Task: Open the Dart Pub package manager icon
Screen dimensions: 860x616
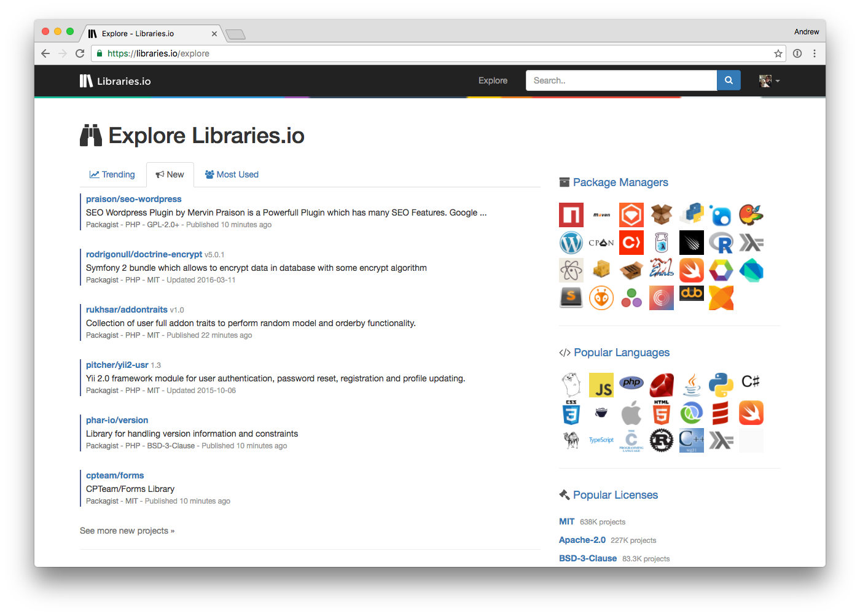Action: (751, 270)
